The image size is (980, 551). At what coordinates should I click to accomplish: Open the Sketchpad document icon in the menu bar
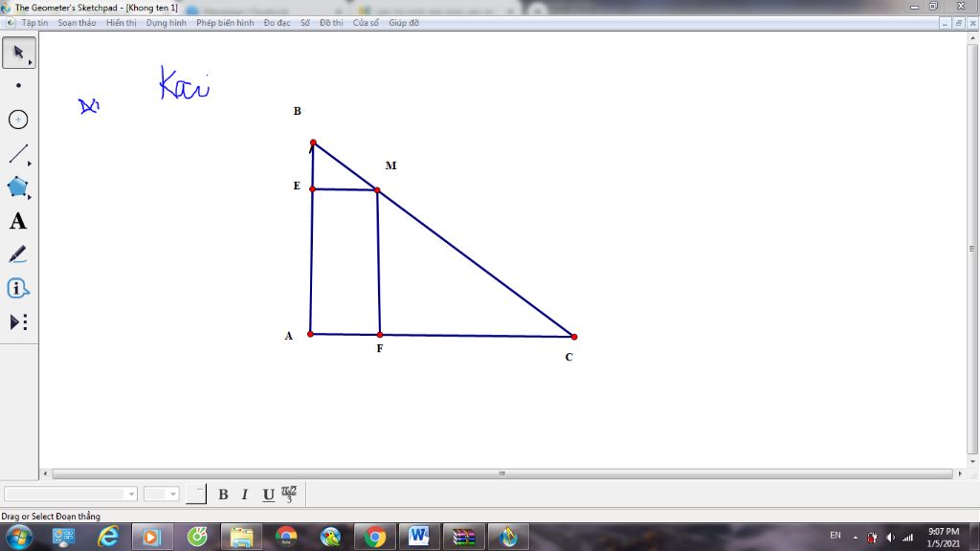[x=10, y=23]
